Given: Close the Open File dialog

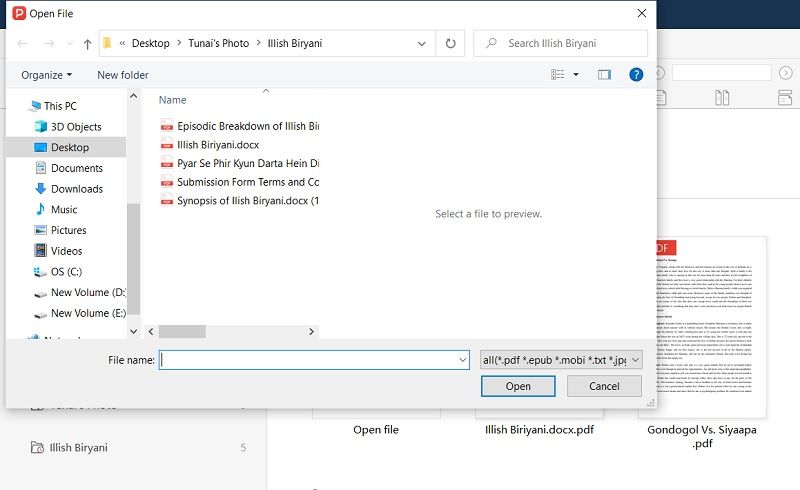Looking at the screenshot, I should [x=642, y=13].
